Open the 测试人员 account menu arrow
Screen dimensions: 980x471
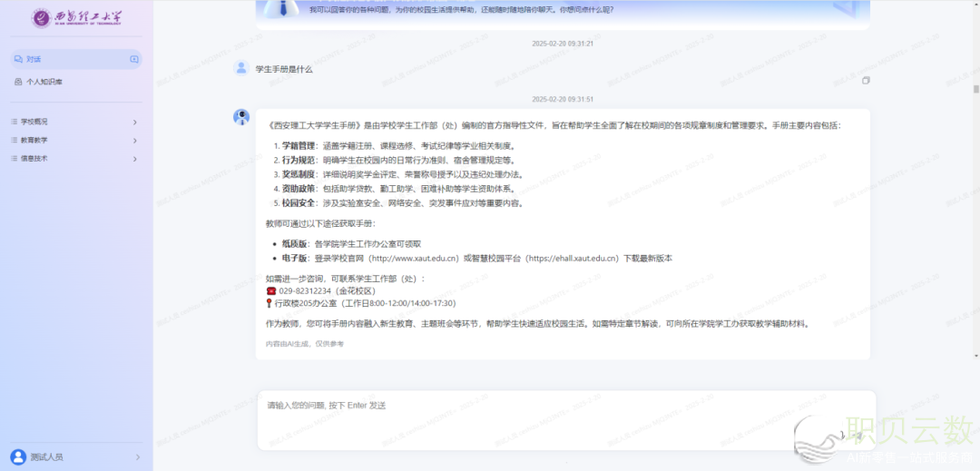click(137, 456)
